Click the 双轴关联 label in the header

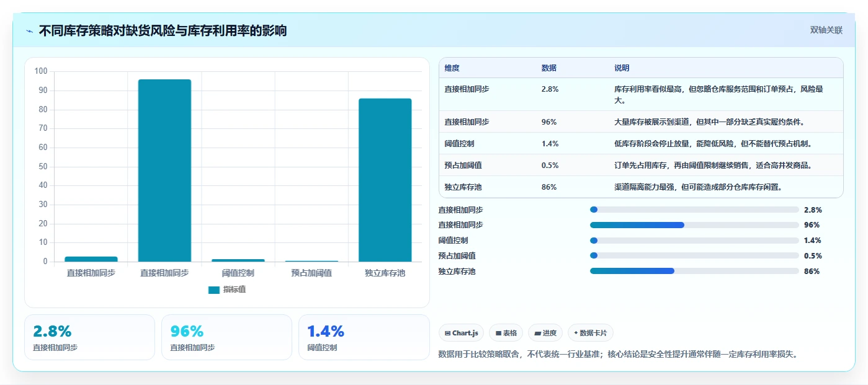826,30
